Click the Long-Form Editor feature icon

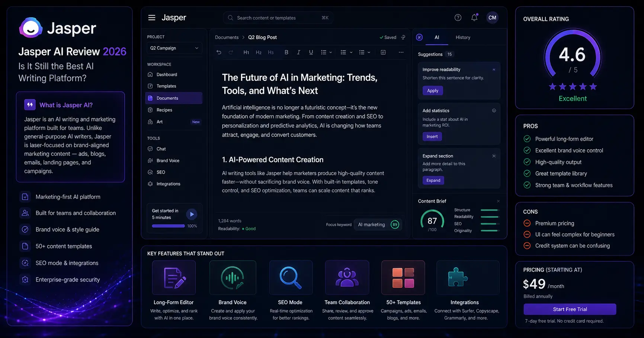174,278
